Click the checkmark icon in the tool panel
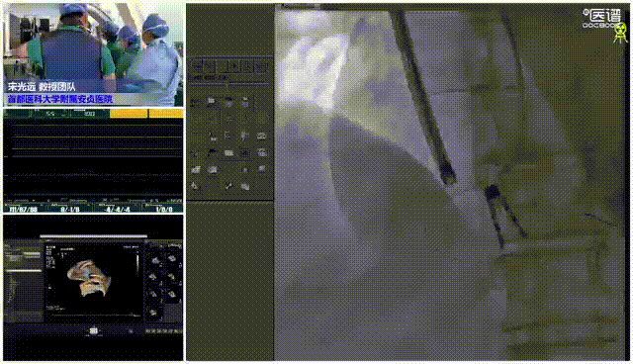Screen dimensions: 633x364 click(228, 186)
